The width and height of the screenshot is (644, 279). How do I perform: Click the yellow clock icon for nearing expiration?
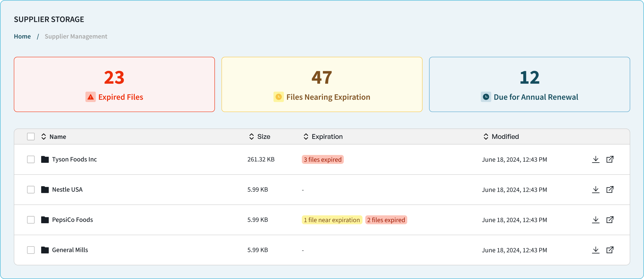click(x=278, y=97)
